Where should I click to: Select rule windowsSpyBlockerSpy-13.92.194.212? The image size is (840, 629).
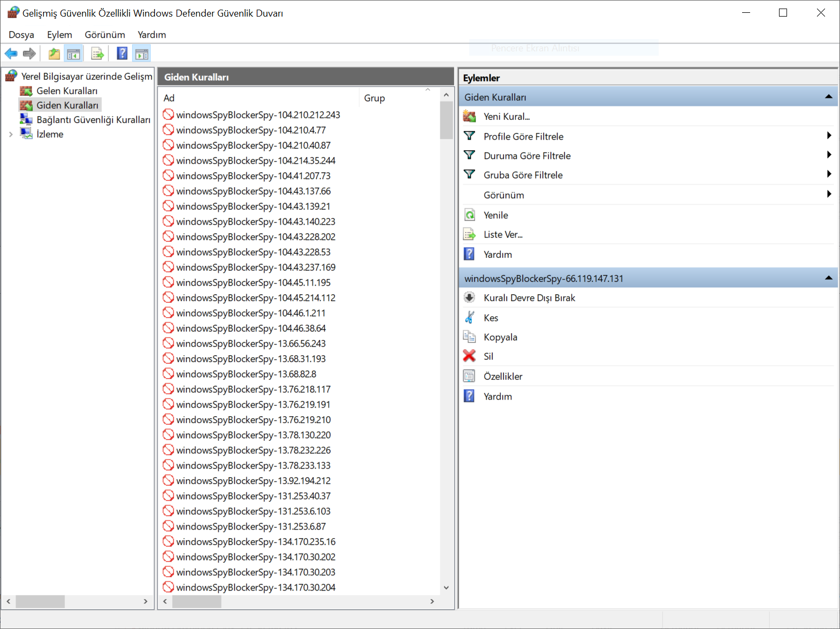pyautogui.click(x=253, y=481)
